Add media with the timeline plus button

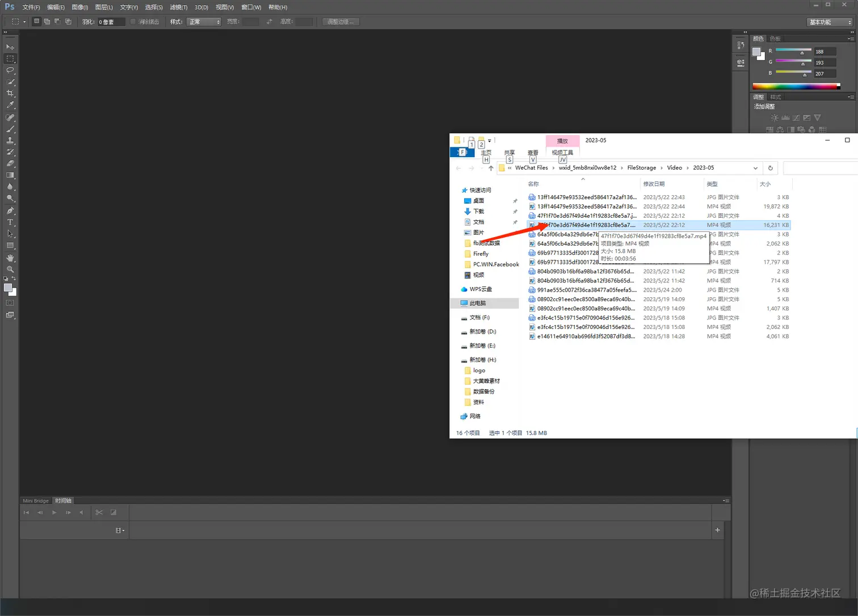point(717,530)
